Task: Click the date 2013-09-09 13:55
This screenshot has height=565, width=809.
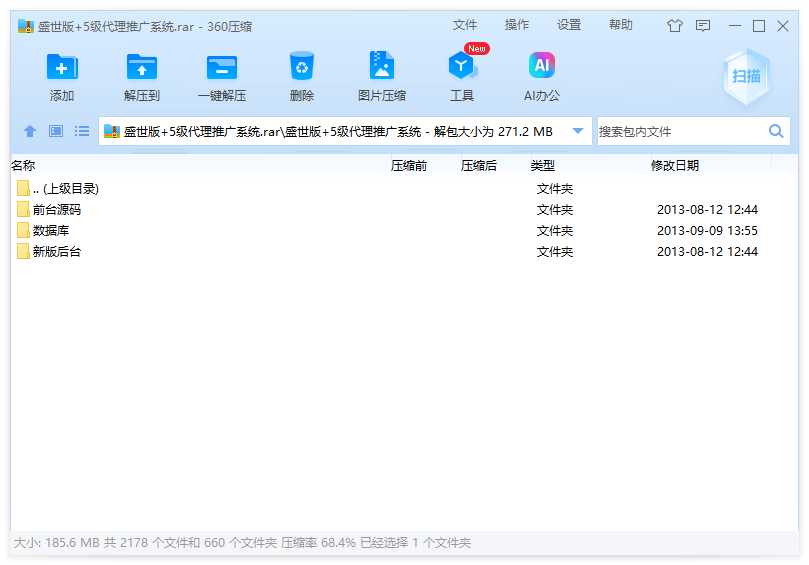Action: click(707, 231)
